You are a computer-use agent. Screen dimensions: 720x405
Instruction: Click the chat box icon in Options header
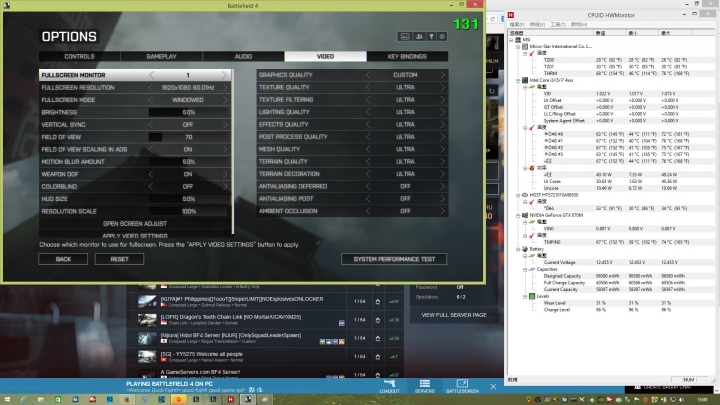pos(405,36)
